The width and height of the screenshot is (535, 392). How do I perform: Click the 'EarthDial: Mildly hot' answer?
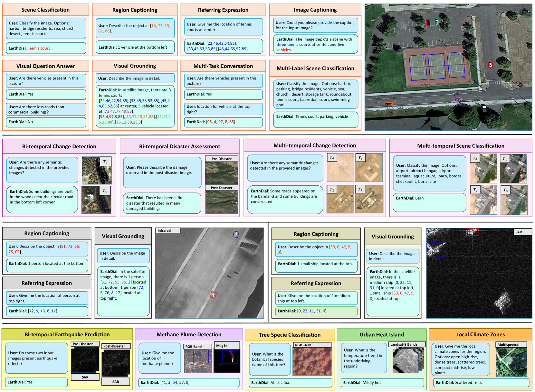[x=382, y=383]
